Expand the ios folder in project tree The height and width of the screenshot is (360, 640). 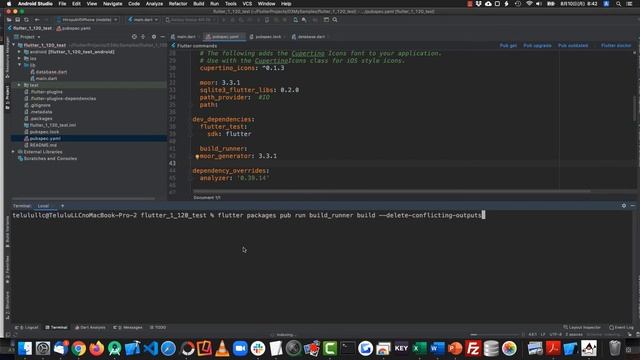pyautogui.click(x=19, y=58)
